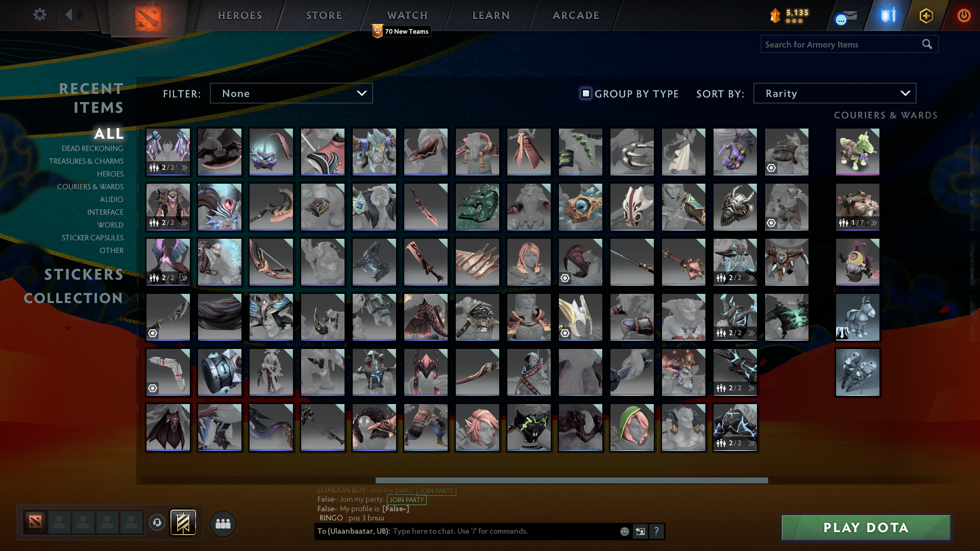Open the emoji picker in chat
The height and width of the screenshot is (551, 980).
click(x=624, y=531)
